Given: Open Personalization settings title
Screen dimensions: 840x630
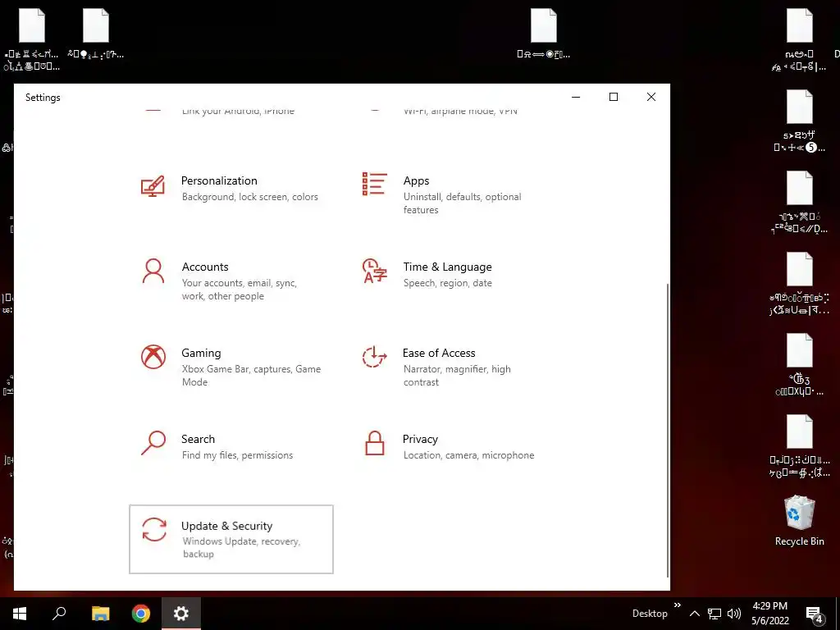Looking at the screenshot, I should click(x=219, y=180).
